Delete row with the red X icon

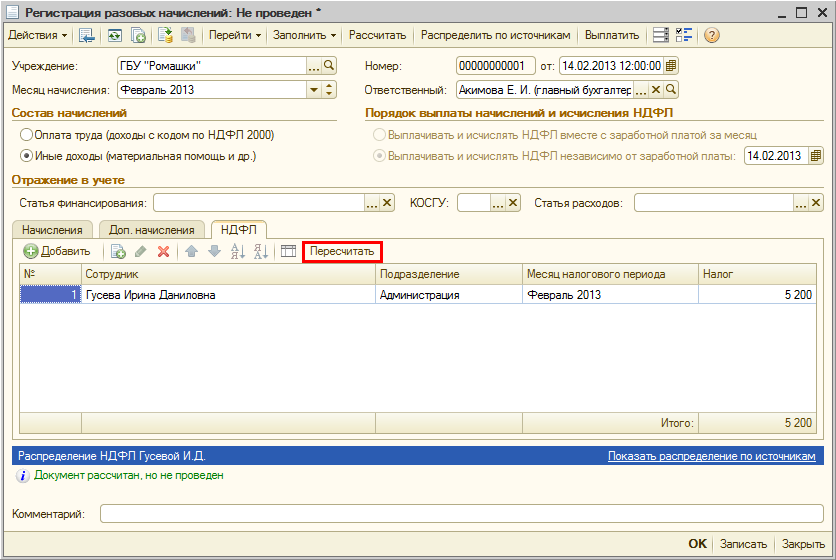[164, 251]
